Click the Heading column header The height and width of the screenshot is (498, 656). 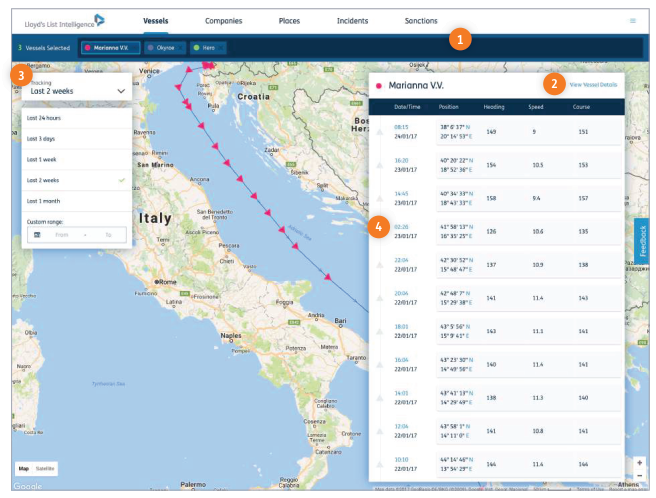click(x=494, y=107)
